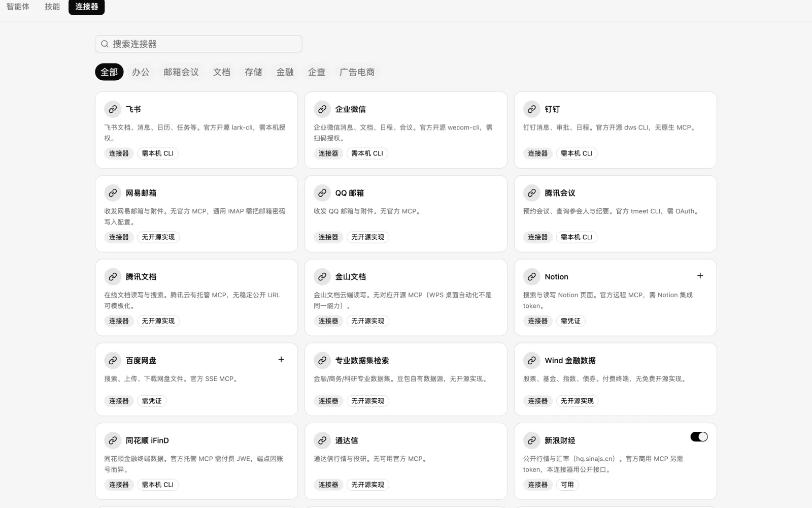Click the 百度网盘 card title
Image resolution: width=812 pixels, height=508 pixels.
tap(141, 361)
